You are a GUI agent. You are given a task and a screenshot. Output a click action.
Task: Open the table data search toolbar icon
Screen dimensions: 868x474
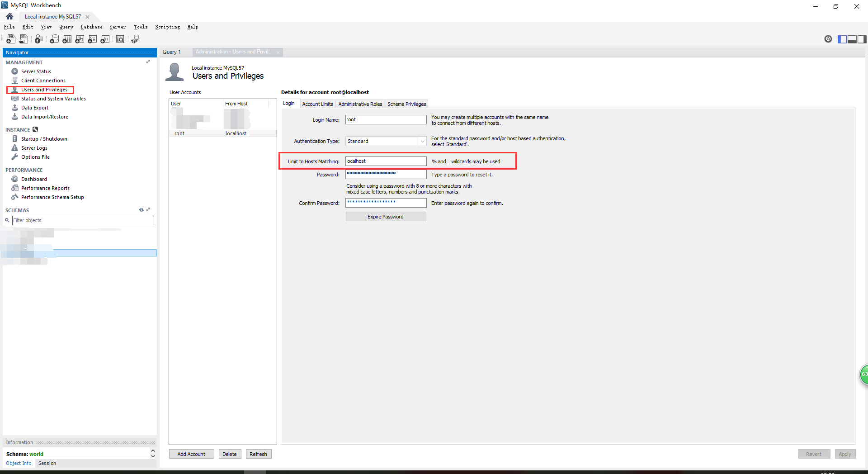pyautogui.click(x=120, y=39)
